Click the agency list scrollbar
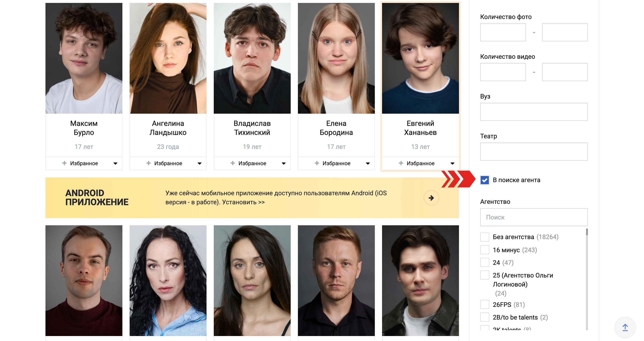This screenshot has width=644, height=341. [587, 279]
